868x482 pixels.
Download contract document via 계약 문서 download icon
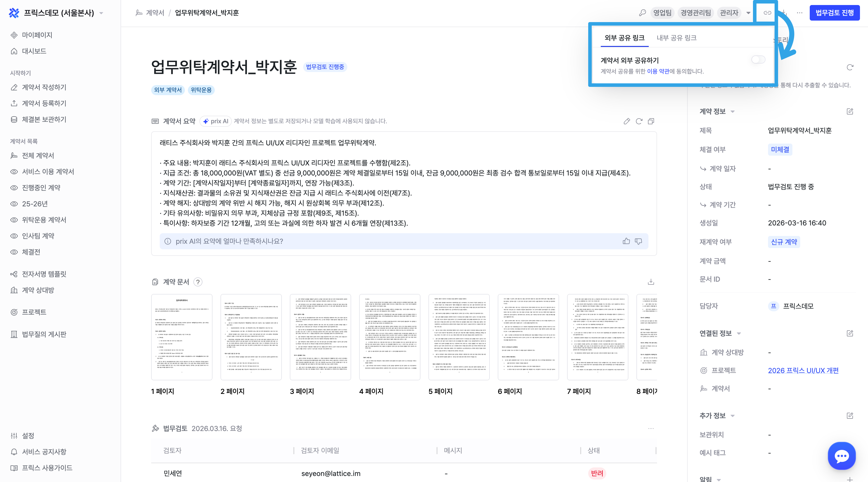651,282
